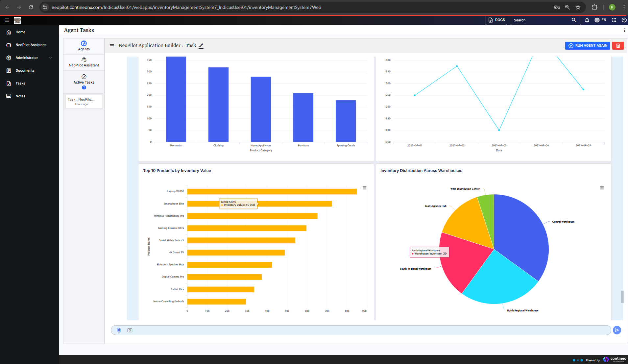628x364 pixels.
Task: Click the Sporting Goods column
Action: [x=346, y=121]
